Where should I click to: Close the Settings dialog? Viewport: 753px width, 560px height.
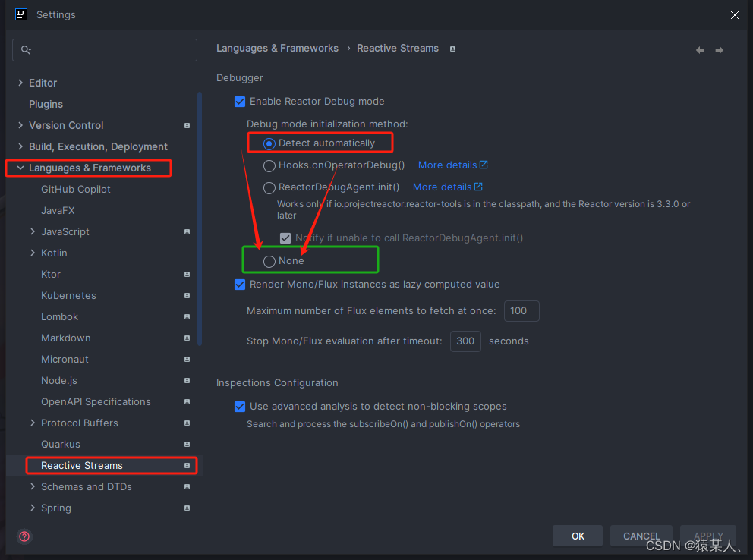point(734,15)
